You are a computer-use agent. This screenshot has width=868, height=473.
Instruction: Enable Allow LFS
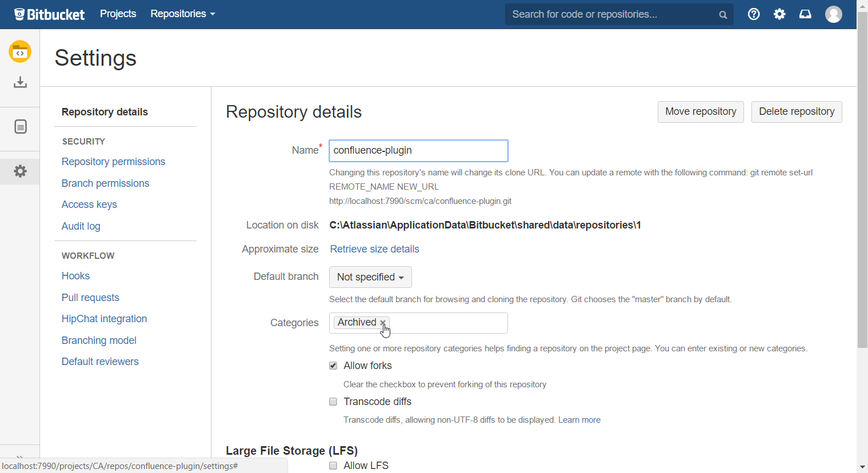point(333,466)
